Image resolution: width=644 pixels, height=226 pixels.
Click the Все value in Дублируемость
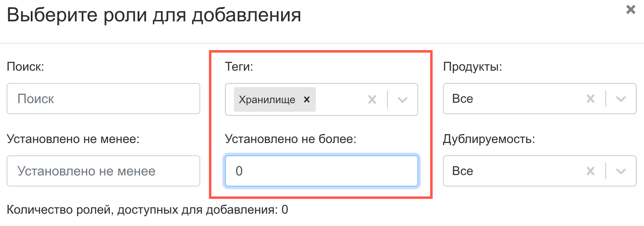pos(463,171)
